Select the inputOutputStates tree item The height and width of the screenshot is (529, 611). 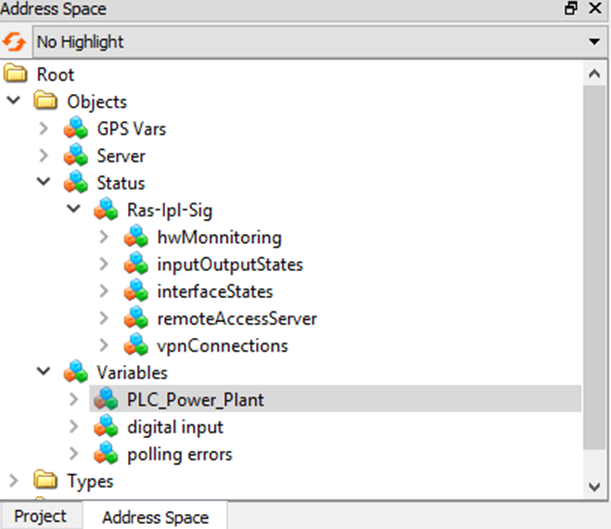pyautogui.click(x=229, y=265)
